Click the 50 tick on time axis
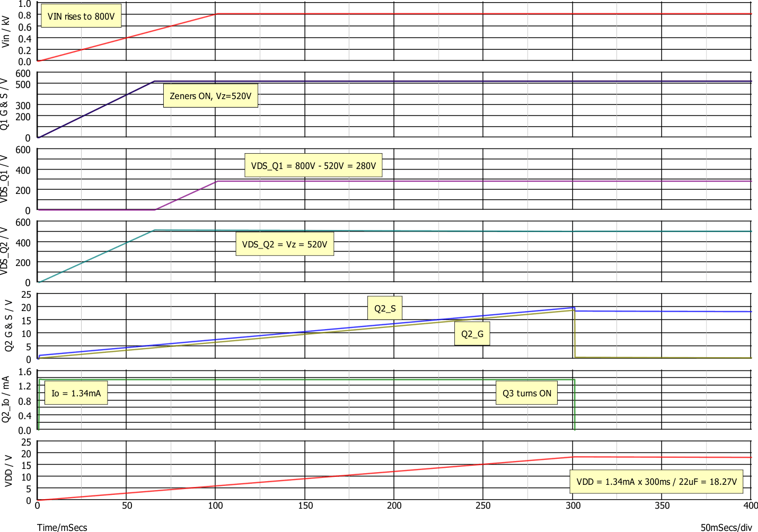 click(127, 506)
